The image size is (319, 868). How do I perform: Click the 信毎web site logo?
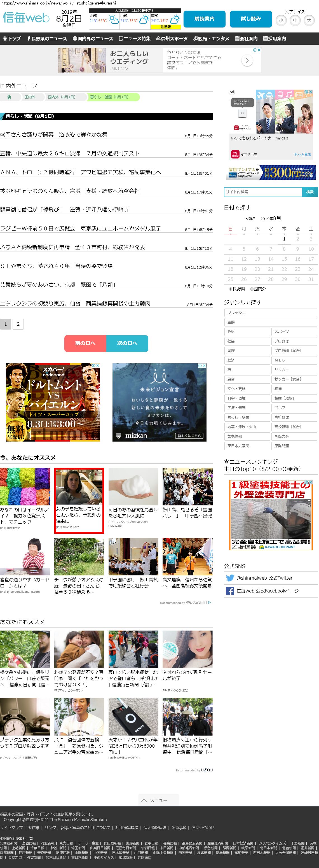pos(26,18)
